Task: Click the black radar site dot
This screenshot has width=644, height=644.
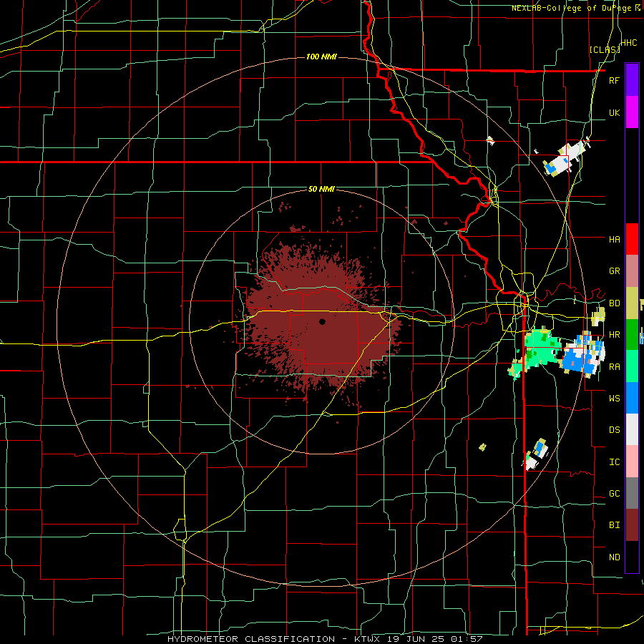Action: point(322,321)
